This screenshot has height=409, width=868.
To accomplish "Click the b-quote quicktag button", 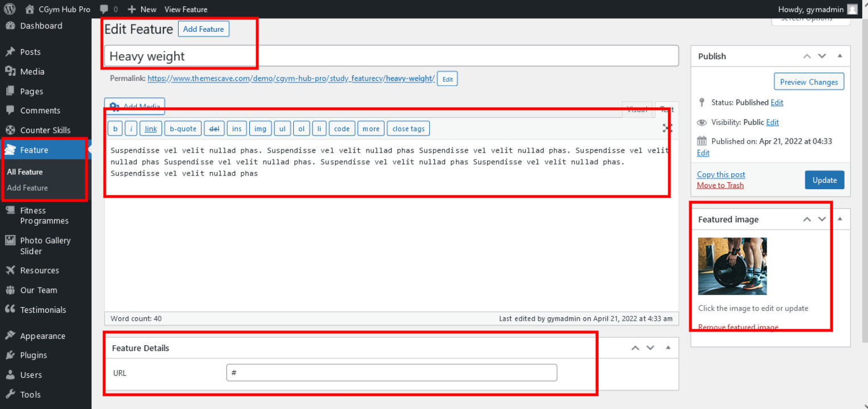I will (183, 129).
